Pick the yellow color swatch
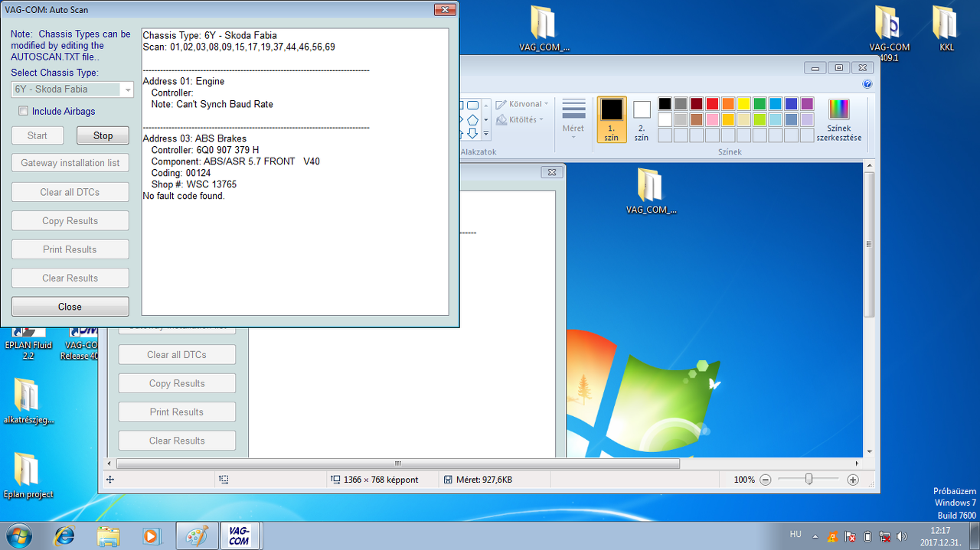 click(x=743, y=104)
